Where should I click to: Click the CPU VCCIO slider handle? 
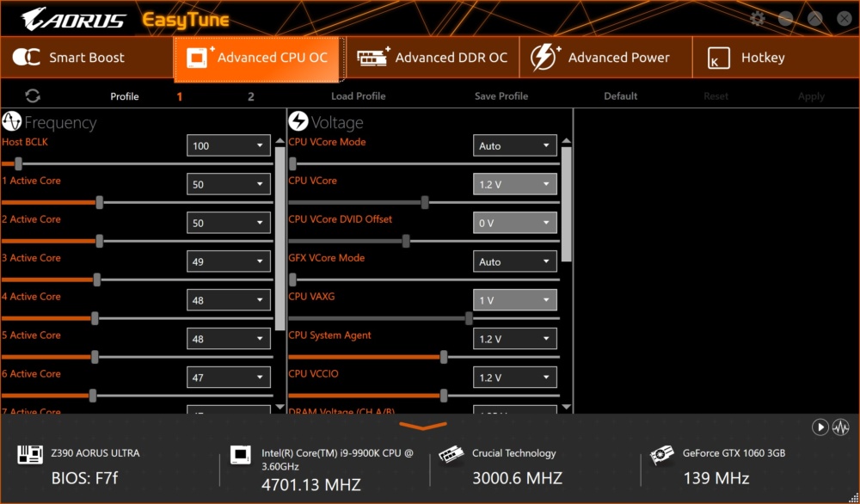(x=443, y=396)
